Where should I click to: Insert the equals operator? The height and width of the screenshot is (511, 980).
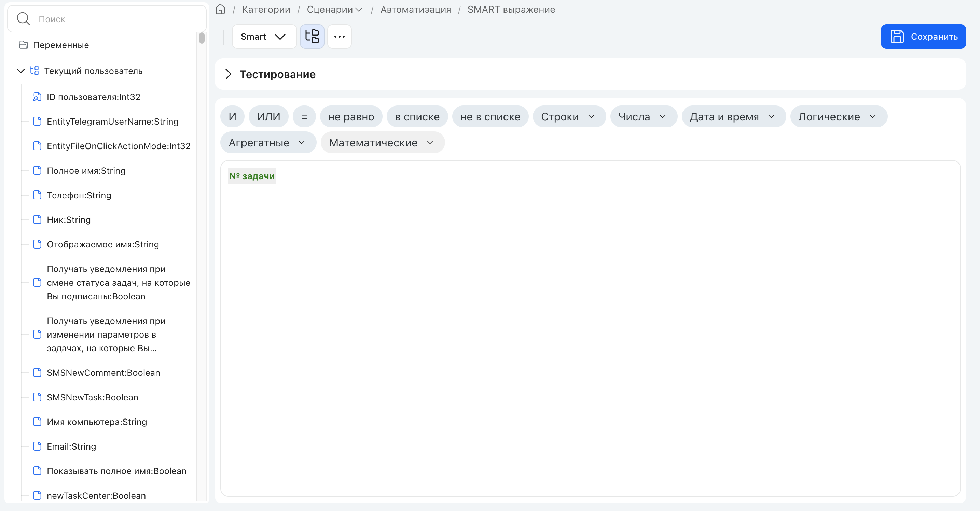pos(304,117)
